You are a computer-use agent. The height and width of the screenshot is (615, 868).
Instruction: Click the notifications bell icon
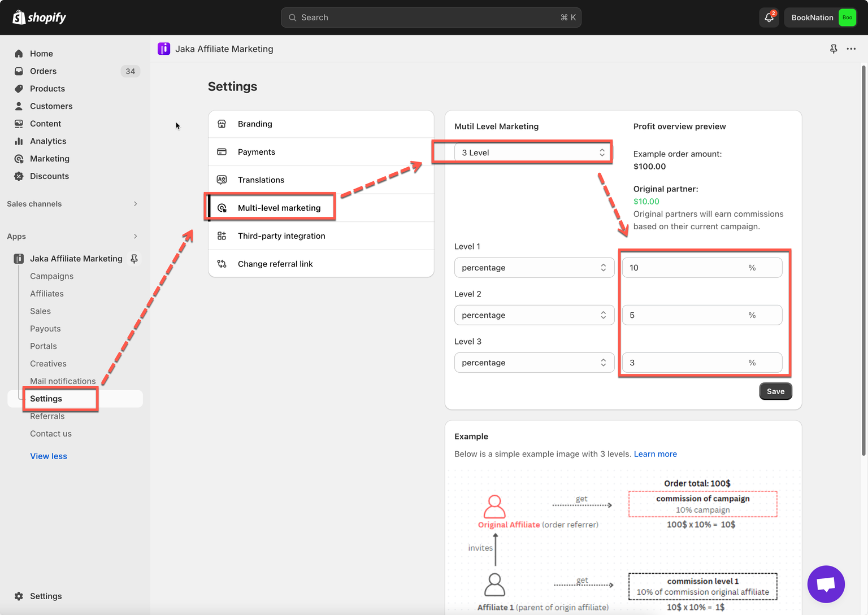click(x=769, y=18)
